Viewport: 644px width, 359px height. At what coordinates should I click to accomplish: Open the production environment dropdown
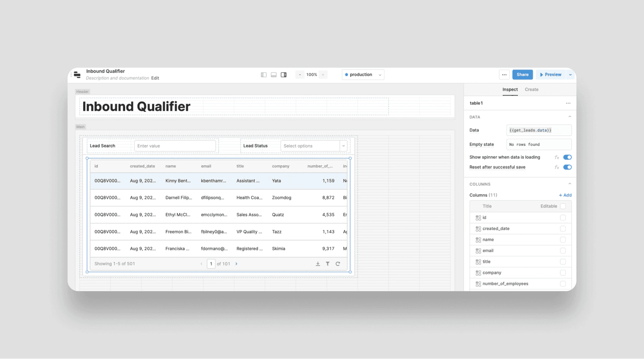coord(363,75)
